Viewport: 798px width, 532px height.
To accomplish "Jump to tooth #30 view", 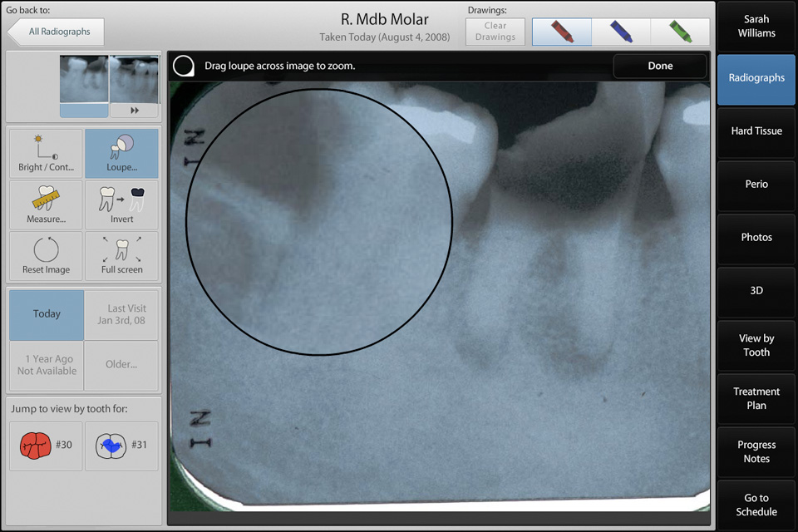I will (46, 446).
